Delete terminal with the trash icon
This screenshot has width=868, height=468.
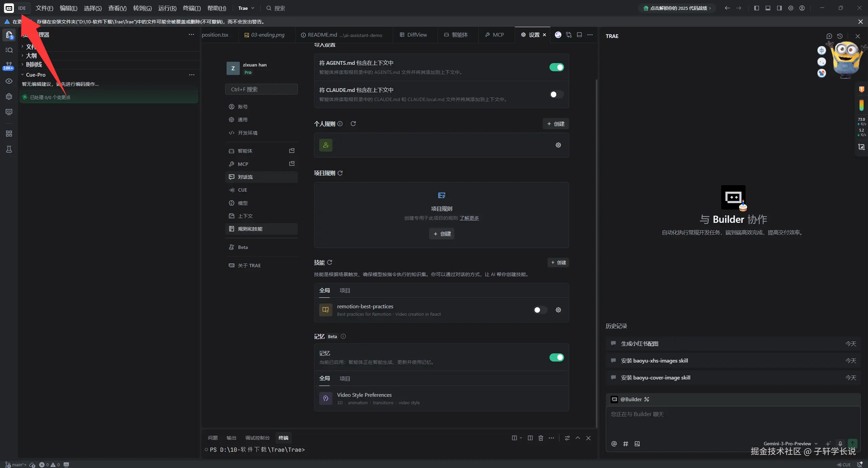pyautogui.click(x=541, y=438)
